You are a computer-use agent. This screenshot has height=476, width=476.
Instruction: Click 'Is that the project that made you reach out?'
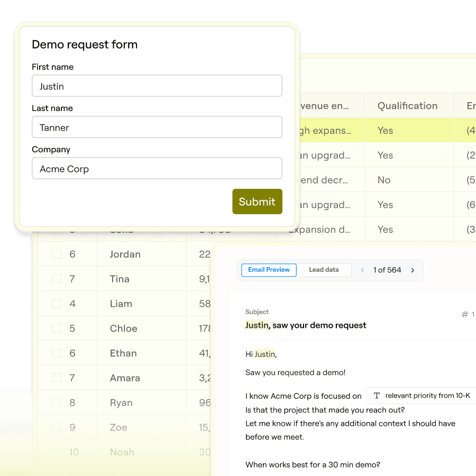325,410
